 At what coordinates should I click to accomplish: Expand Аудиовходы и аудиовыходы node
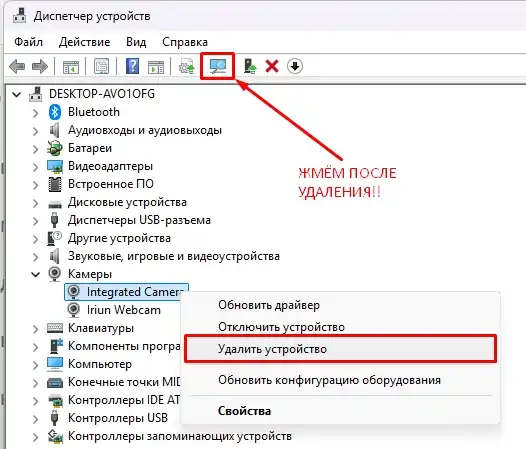pos(35,131)
